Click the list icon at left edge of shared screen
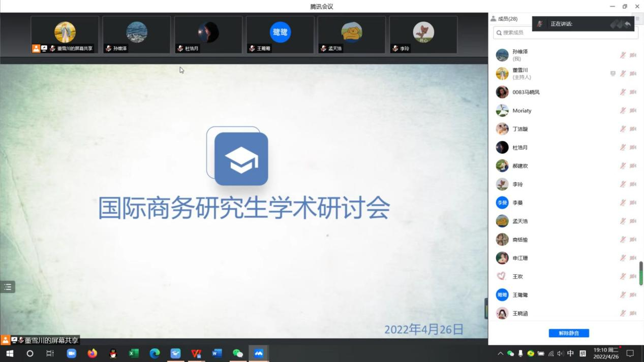 tap(8, 287)
